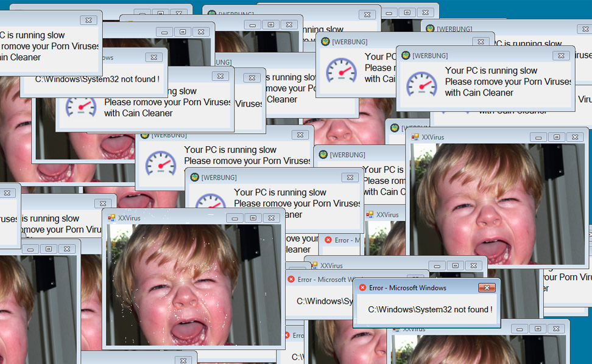Close the bottom-left crying child window
The image size is (592, 364).
[x=67, y=249]
